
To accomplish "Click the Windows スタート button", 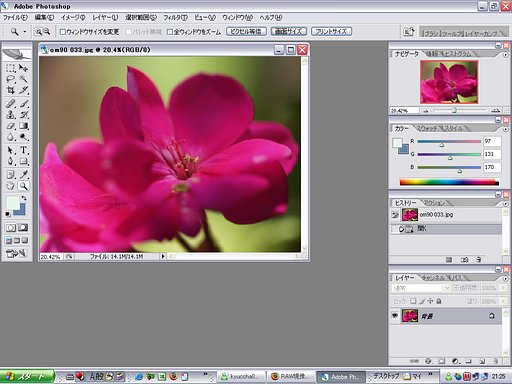I will 27,376.
